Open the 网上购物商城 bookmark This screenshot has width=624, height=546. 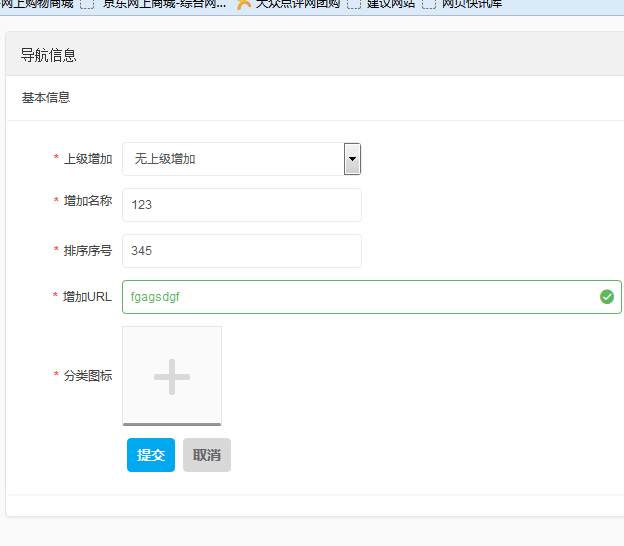pyautogui.click(x=37, y=4)
